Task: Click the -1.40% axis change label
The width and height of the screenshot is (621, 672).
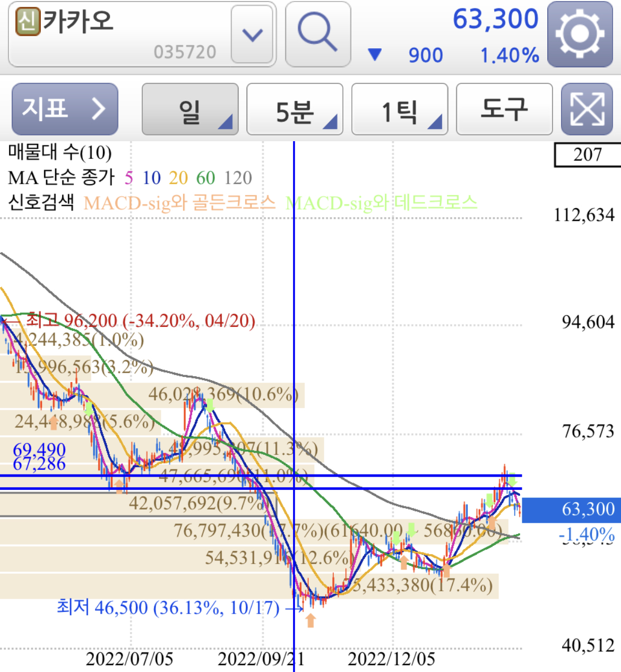Action: point(586,534)
